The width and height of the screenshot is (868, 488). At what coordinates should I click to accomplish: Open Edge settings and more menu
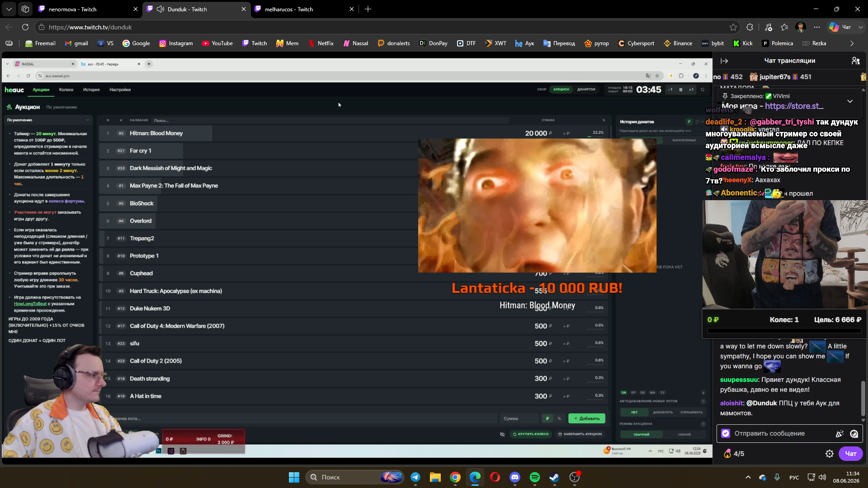point(816,27)
